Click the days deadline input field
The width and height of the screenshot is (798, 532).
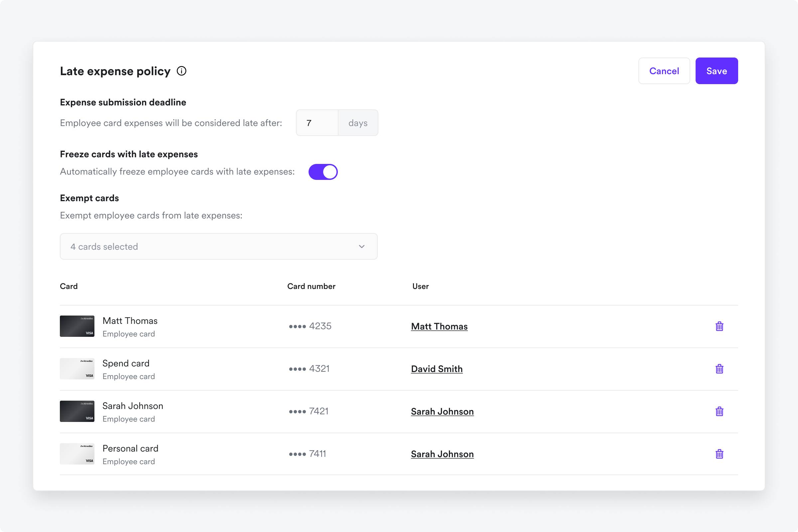point(317,123)
